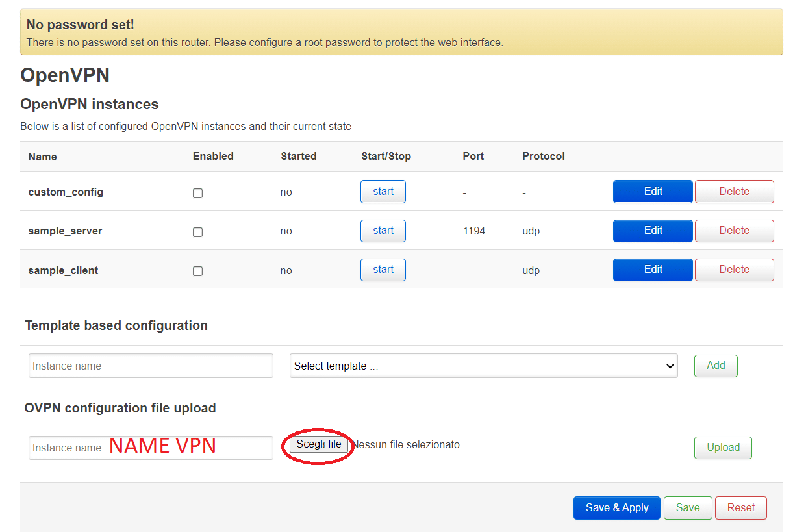
Task: Delete the sample_client instance
Action: [x=734, y=270]
